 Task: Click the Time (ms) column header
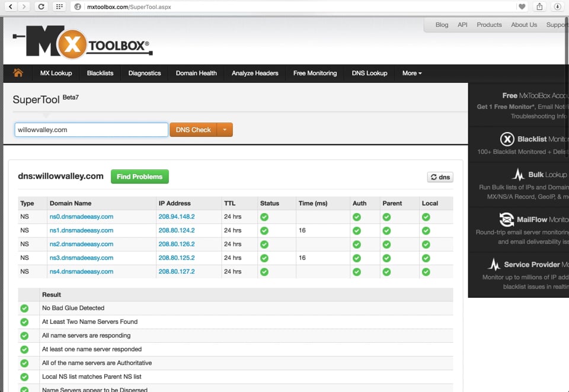(313, 204)
